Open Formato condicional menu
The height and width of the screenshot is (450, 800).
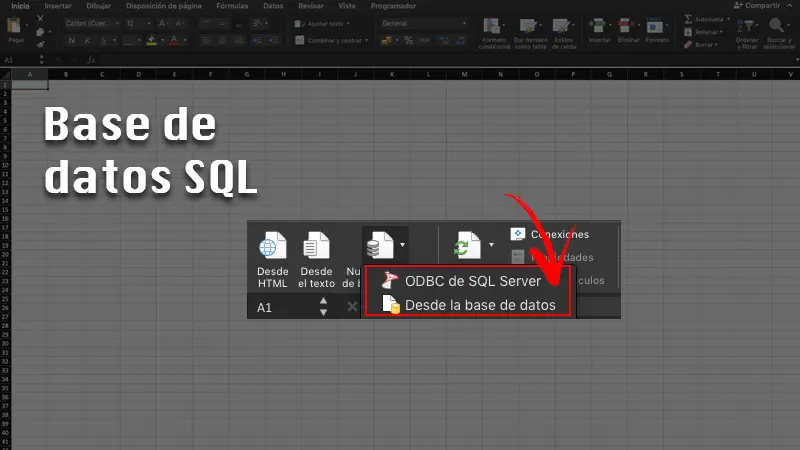[494, 33]
